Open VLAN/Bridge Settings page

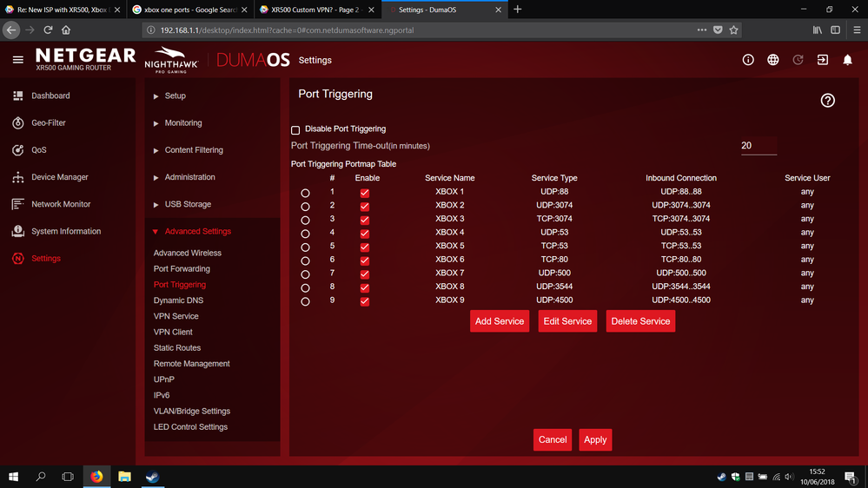(191, 411)
